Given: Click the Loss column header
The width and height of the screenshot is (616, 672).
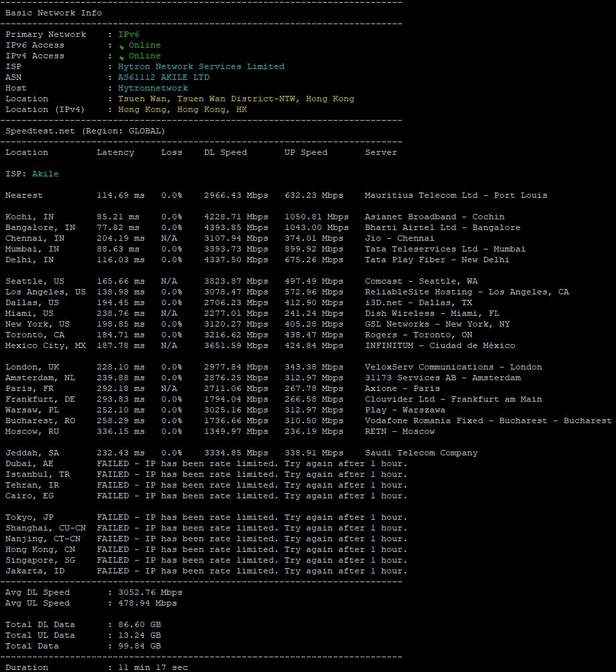Looking at the screenshot, I should tap(172, 152).
